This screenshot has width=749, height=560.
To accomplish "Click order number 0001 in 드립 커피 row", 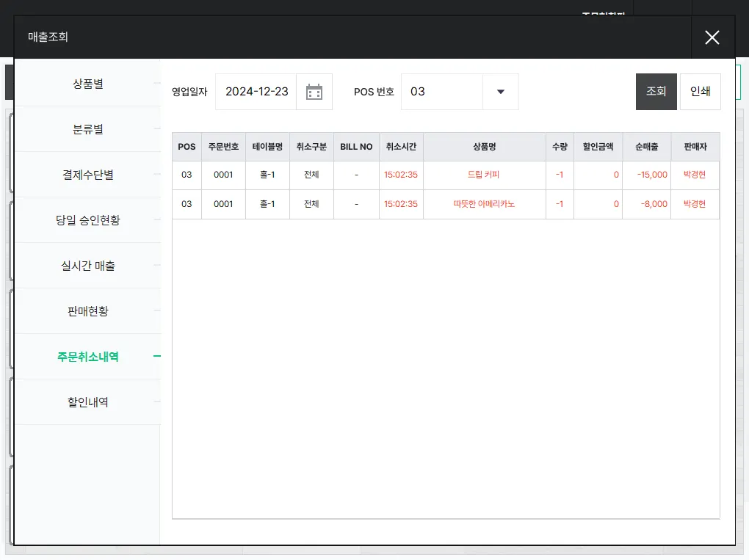I will (x=223, y=175).
